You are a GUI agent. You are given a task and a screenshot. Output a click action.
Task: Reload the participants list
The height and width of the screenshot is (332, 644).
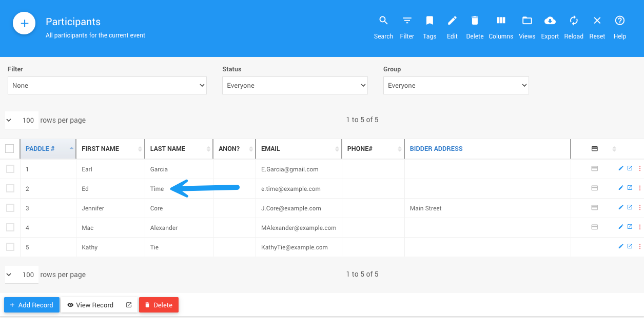coord(574,21)
